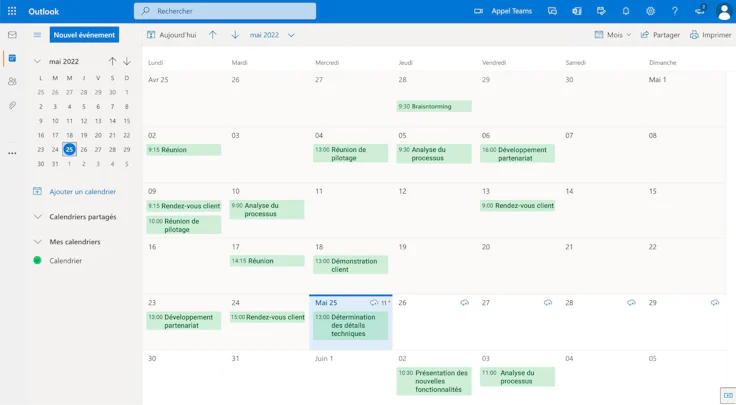Start an Appel Teams call
The image size is (736, 405).
coord(503,11)
